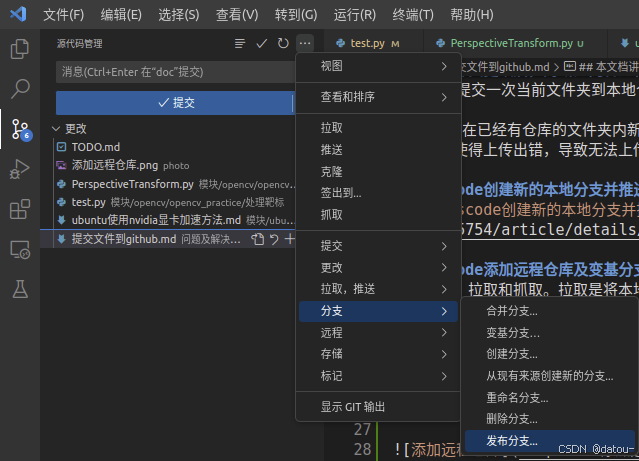
Task: Open the 转到(G) menu
Action: point(296,15)
